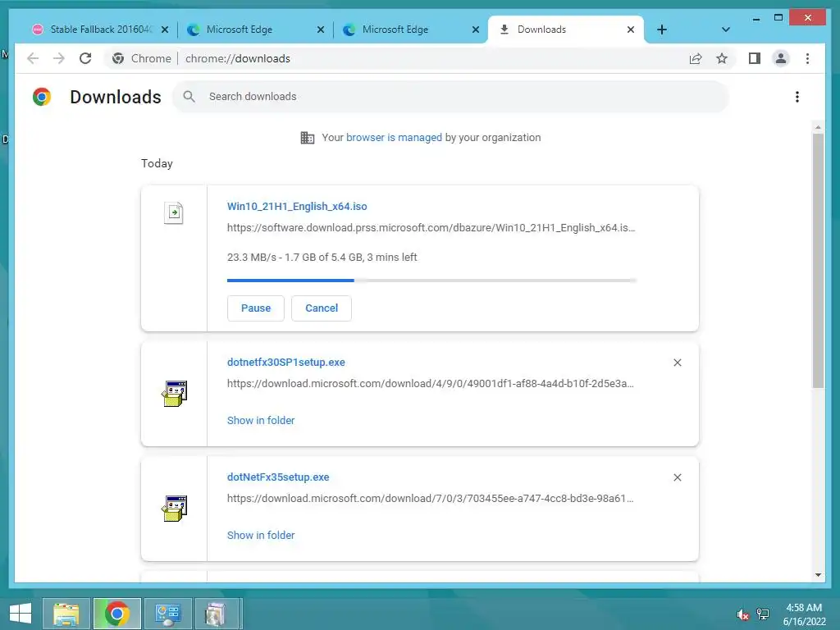Pause the Win10 ISO download
Image resolution: width=840 pixels, height=630 pixels.
click(256, 308)
